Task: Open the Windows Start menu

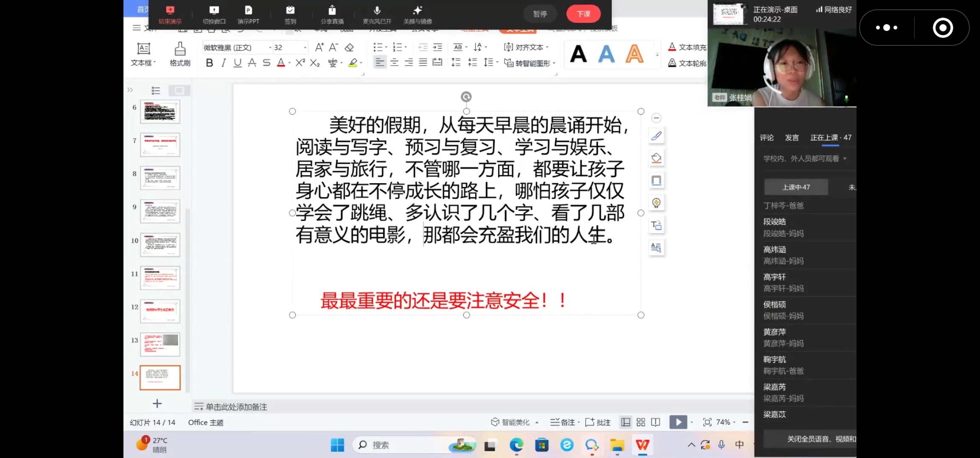Action: coord(337,445)
